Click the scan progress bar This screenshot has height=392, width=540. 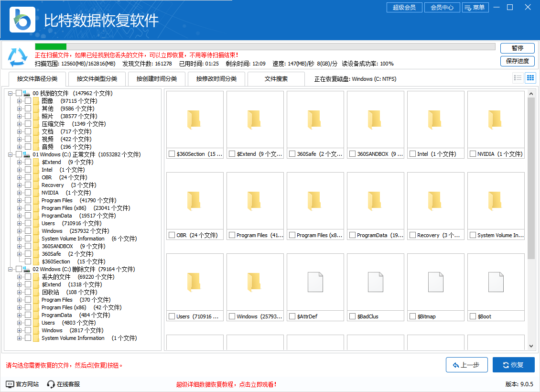click(x=265, y=47)
